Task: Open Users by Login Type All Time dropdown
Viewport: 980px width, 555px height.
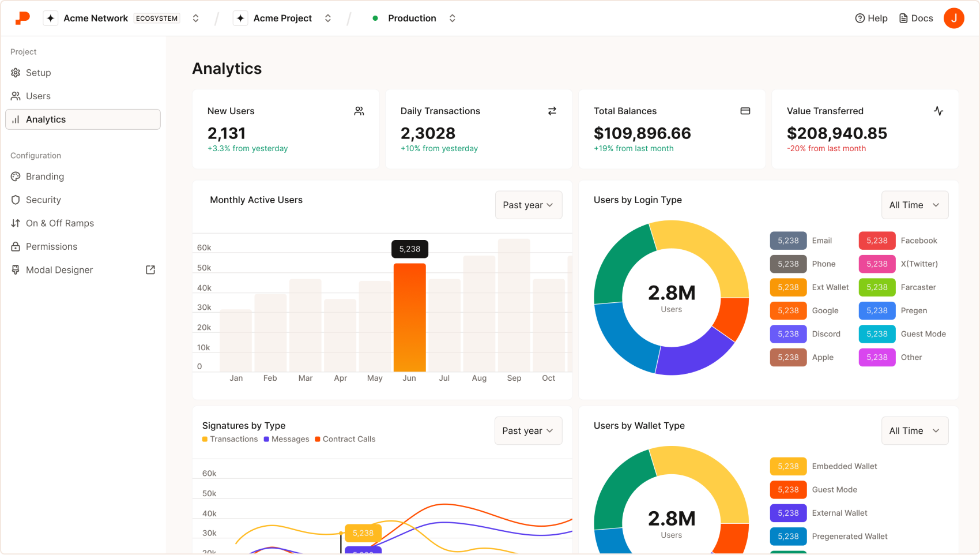Action: point(915,205)
